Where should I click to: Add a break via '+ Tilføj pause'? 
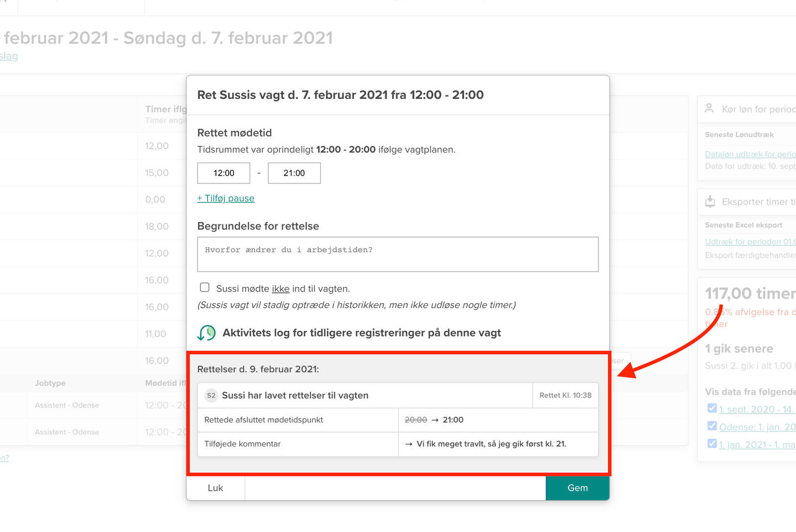226,198
